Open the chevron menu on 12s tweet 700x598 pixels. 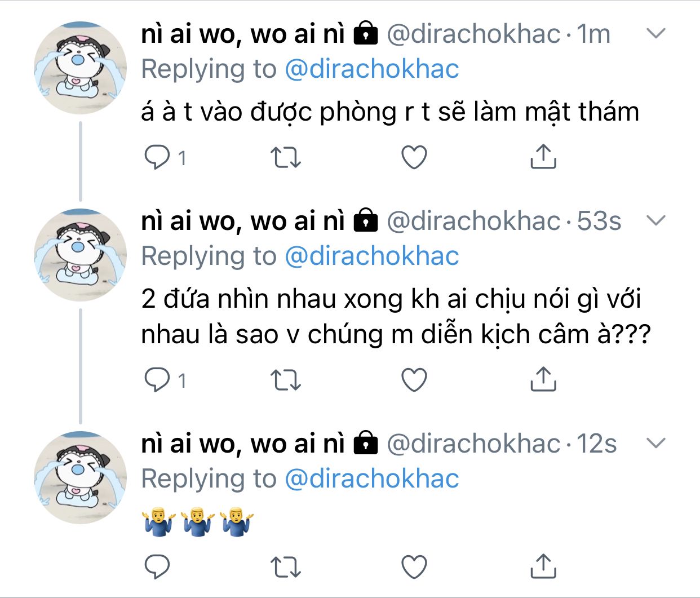click(x=656, y=444)
